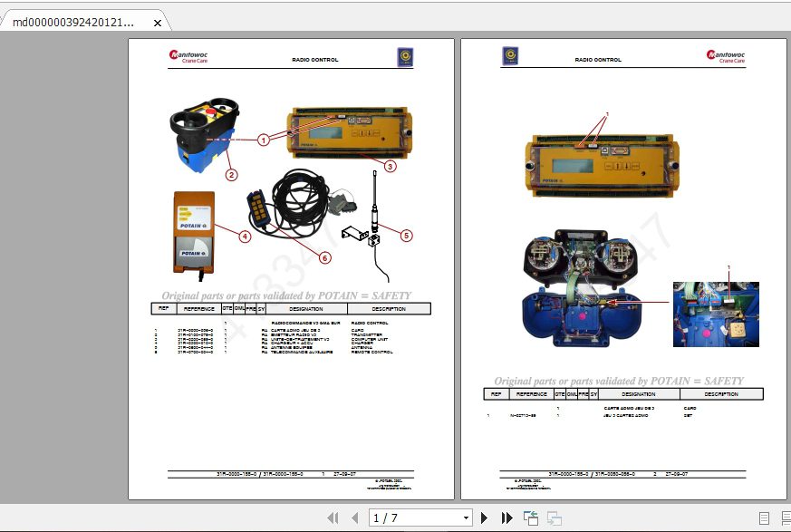The width and height of the screenshot is (791, 532).
Task: Open the page number dropdown arrow
Action: pos(466,517)
